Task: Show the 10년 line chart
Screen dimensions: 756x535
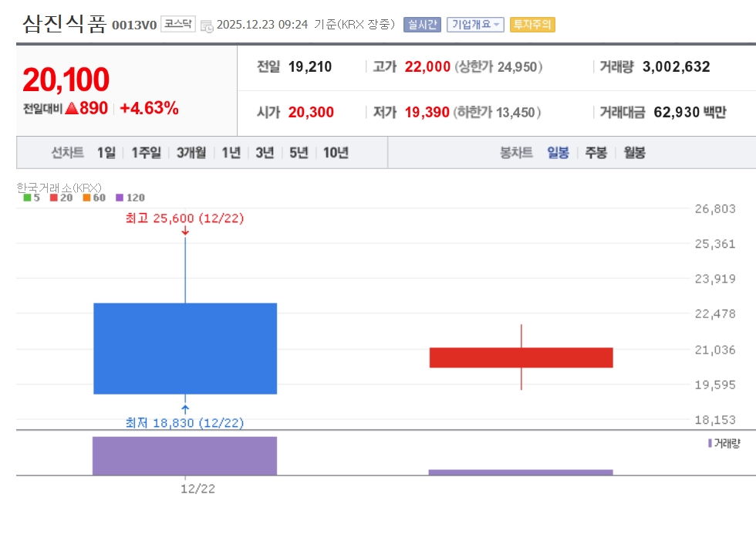Action: [x=336, y=153]
